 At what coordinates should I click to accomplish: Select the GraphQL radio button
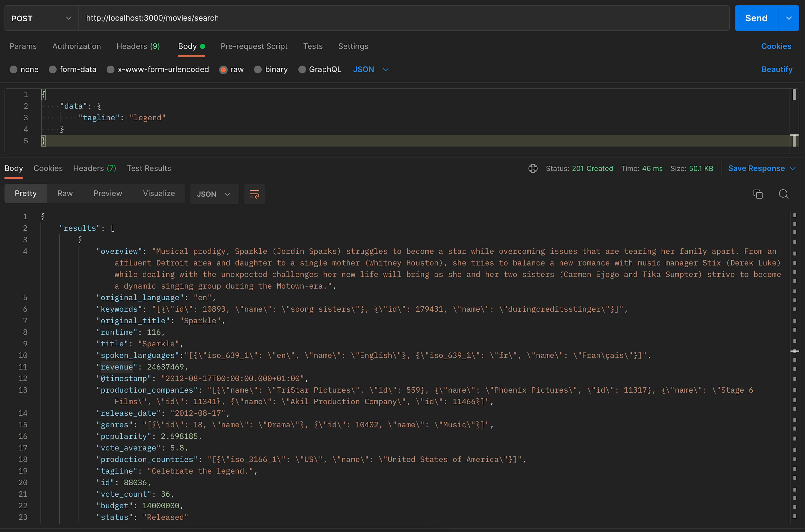pyautogui.click(x=302, y=70)
